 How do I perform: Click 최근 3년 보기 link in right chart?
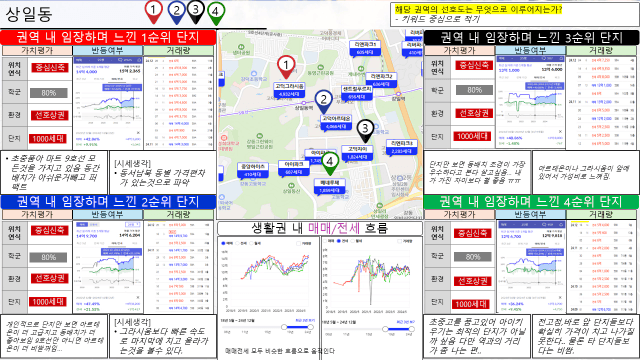pos(406,322)
